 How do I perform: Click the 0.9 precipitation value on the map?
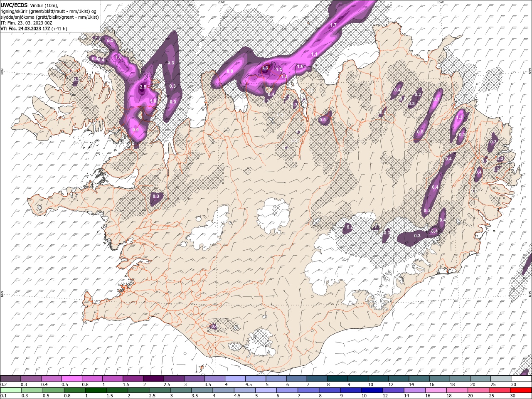[135, 130]
